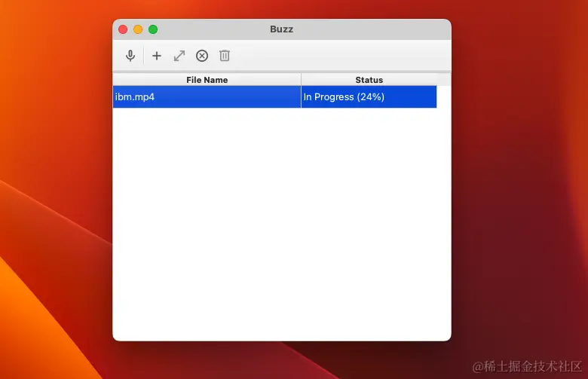Cancel transcription with the circled X icon

[x=202, y=56]
